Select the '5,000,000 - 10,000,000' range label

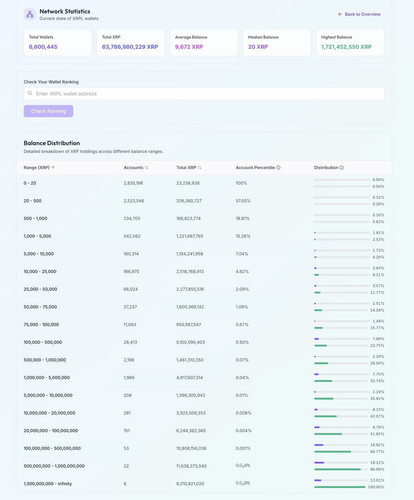click(x=48, y=395)
